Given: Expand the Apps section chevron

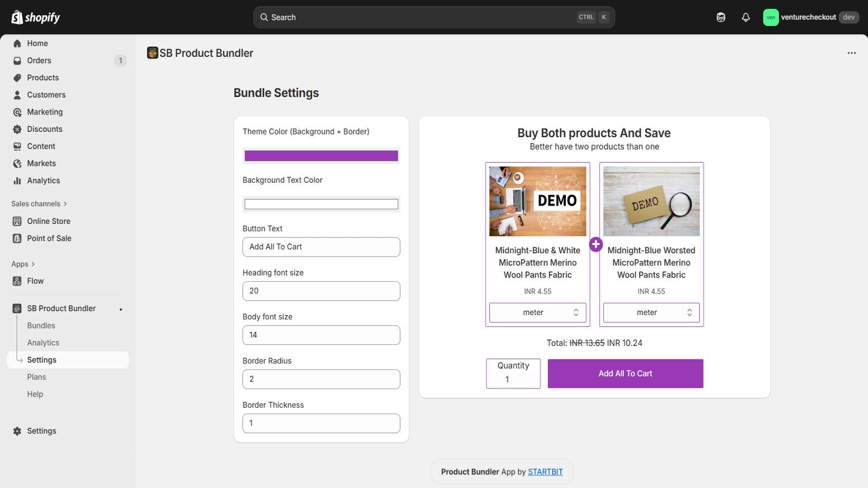Looking at the screenshot, I should coord(33,264).
